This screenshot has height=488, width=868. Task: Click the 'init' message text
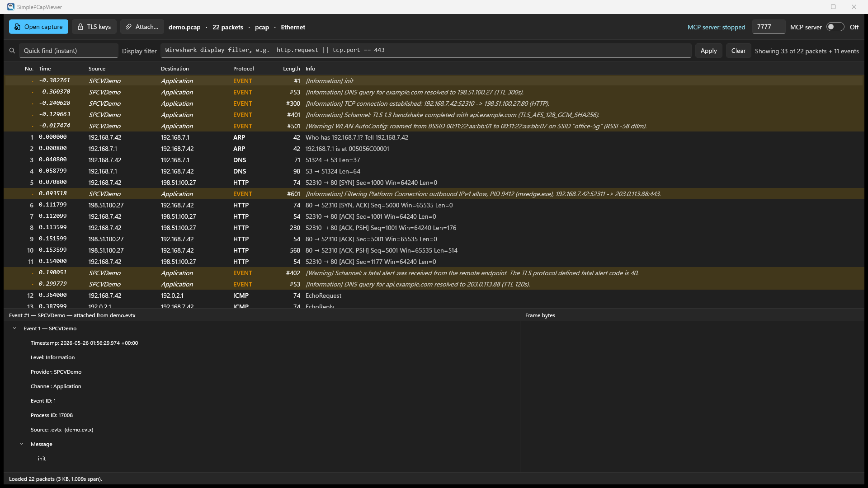pos(42,459)
